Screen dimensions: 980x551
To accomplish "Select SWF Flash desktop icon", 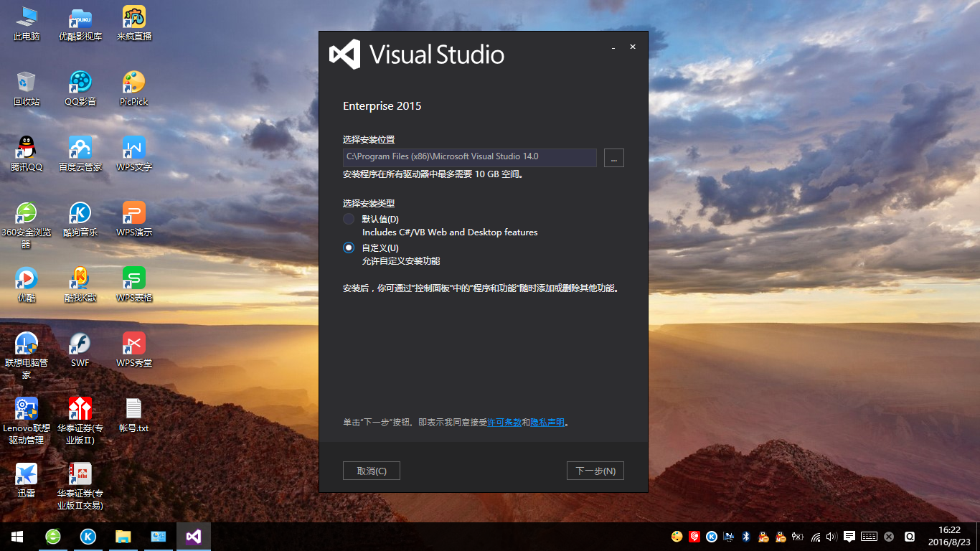I will [x=80, y=350].
